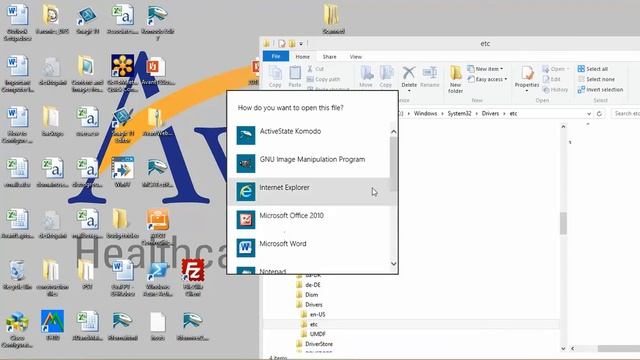Select the Windows PowerShell desktop shortcut

[158, 279]
